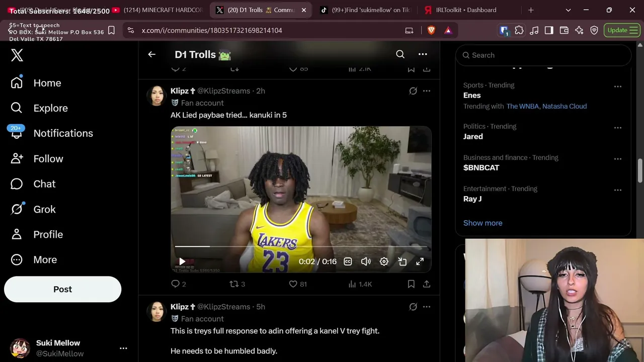Screen dimensions: 644x362
Task: Open more options for Enes trend
Action: coord(618,86)
